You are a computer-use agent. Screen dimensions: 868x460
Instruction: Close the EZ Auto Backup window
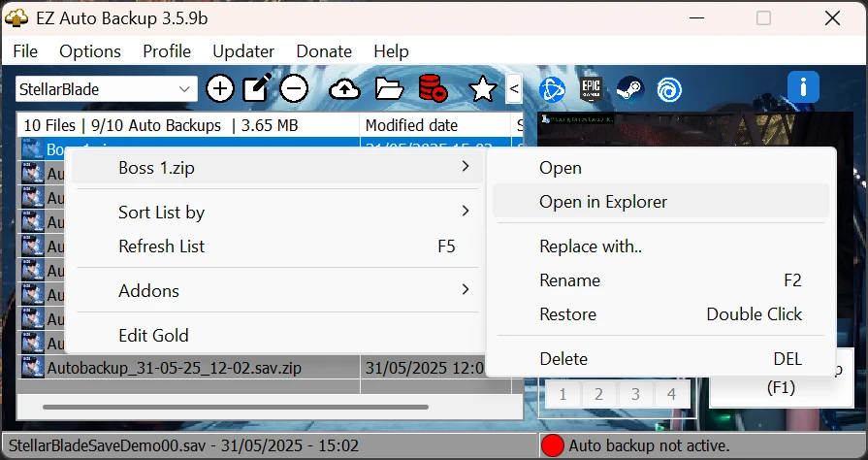coord(832,18)
